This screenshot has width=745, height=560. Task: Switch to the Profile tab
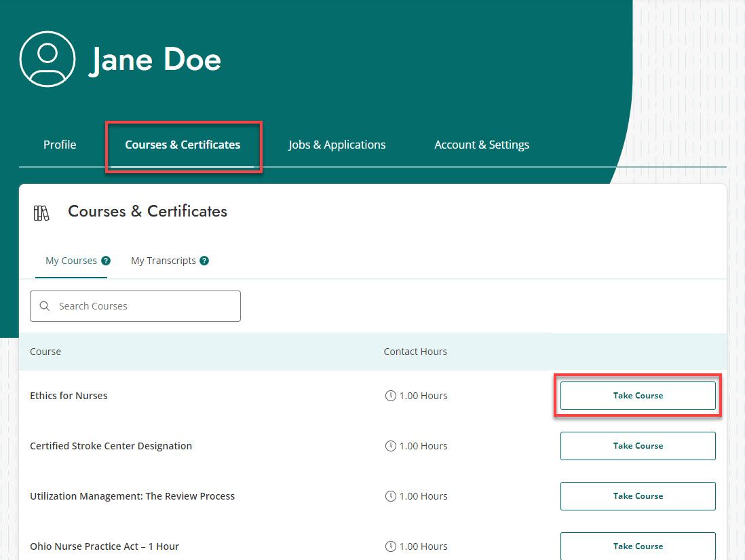tap(59, 145)
